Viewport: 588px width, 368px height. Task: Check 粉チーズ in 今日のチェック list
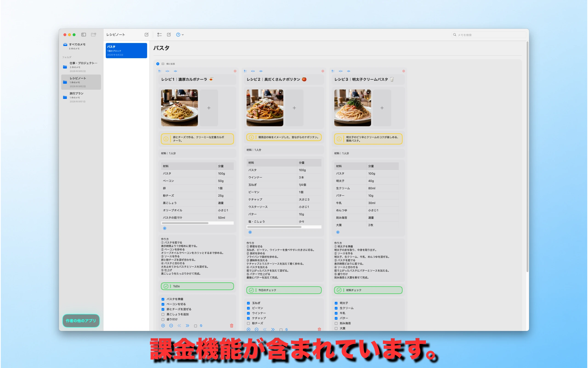coord(248,323)
